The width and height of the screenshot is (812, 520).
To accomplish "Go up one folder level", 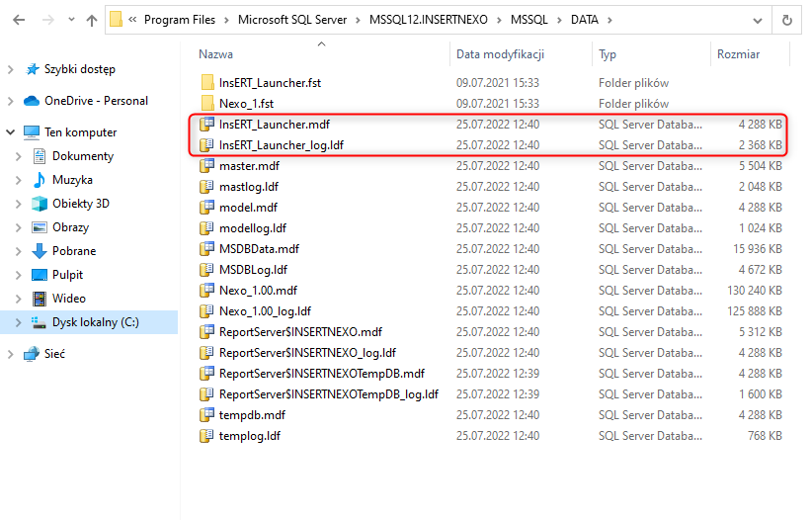I will [x=92, y=20].
